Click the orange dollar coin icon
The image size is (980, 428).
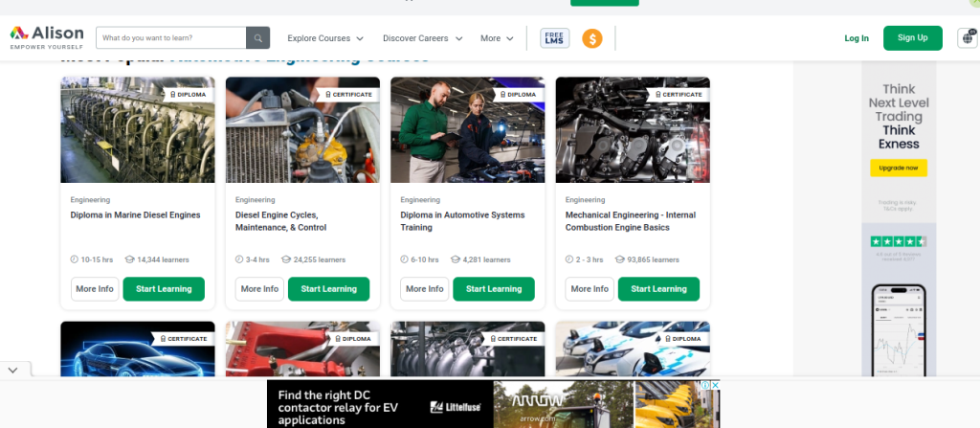pyautogui.click(x=592, y=38)
